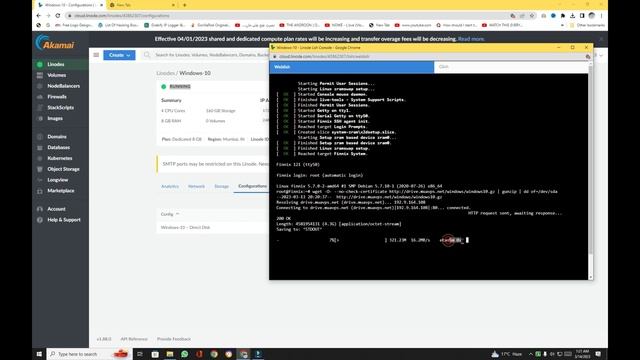The height and width of the screenshot is (360, 640).
Task: Open the THE ANDROON bookmark
Action: pyautogui.click(x=299, y=25)
